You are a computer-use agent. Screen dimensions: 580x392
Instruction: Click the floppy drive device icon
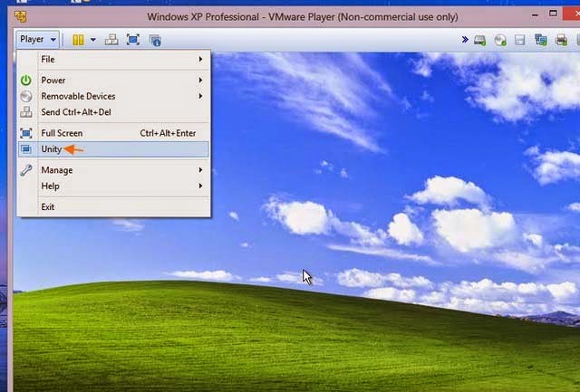519,40
